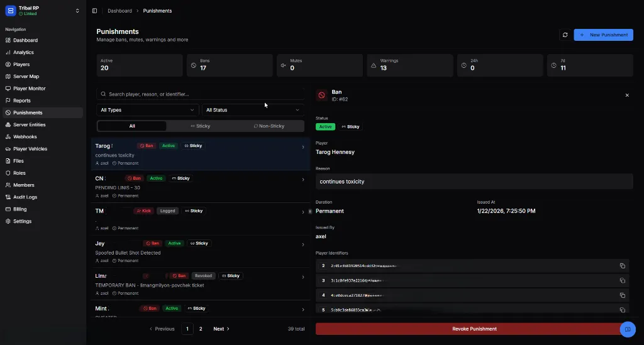Select the All filter tab
The height and width of the screenshot is (345, 644).
(132, 126)
